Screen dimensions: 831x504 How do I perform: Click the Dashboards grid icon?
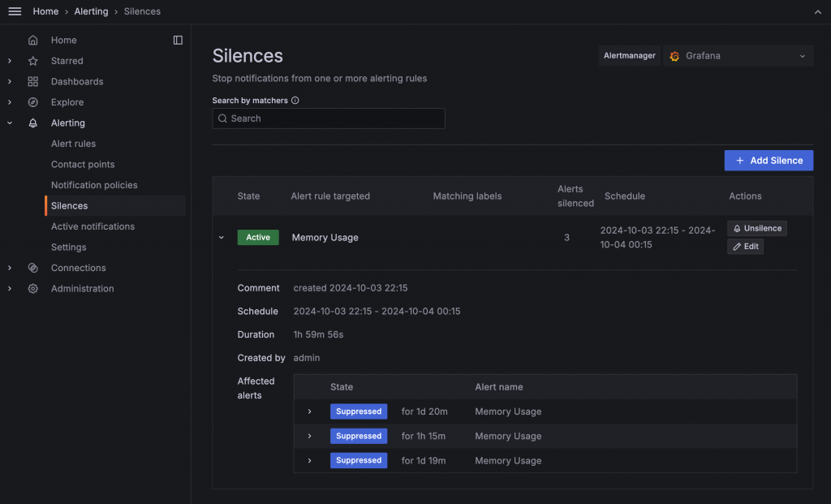tap(33, 82)
